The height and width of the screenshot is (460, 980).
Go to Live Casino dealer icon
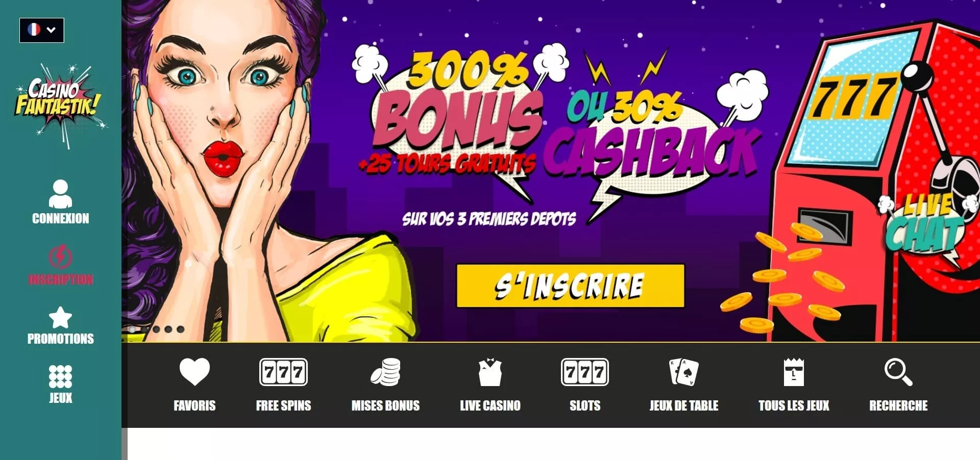pos(490,372)
